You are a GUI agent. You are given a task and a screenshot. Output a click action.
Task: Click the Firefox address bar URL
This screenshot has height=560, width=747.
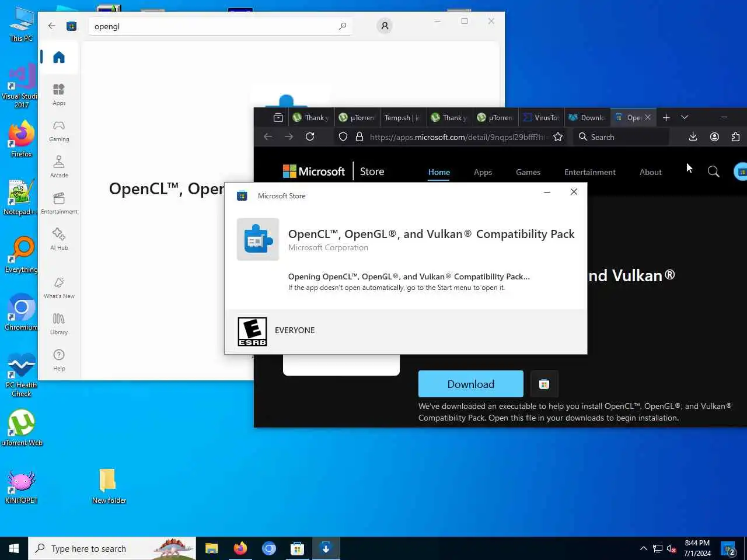coord(459,137)
